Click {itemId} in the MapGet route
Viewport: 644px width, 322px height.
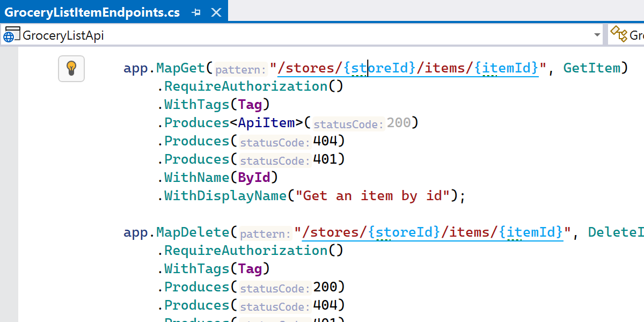tap(508, 68)
